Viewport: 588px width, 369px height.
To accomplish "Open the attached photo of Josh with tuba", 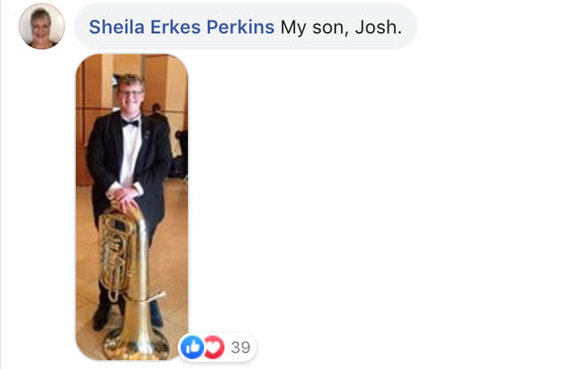I will [132, 207].
